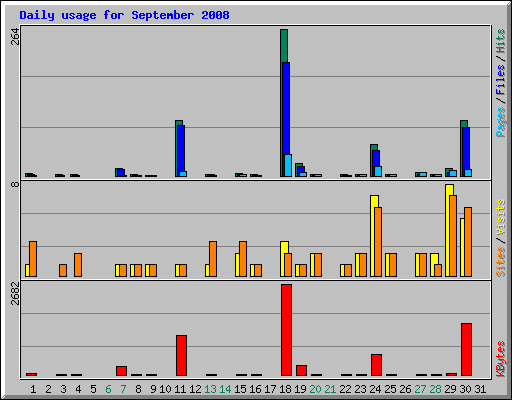Click the red "KBytes" legend word

tap(500, 359)
